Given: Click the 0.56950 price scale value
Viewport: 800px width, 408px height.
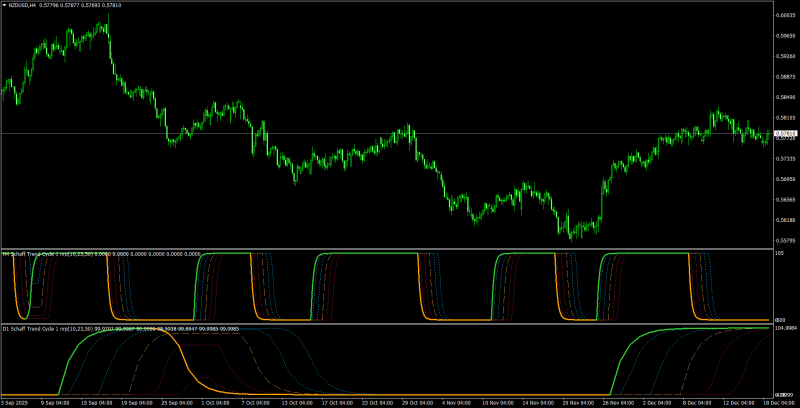Looking at the screenshot, I should (788, 179).
